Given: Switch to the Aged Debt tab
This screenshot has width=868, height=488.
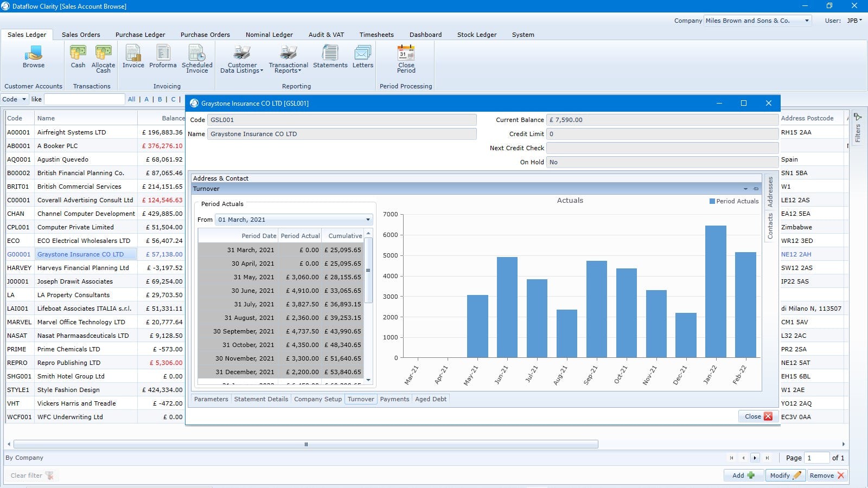Looking at the screenshot, I should click(431, 399).
